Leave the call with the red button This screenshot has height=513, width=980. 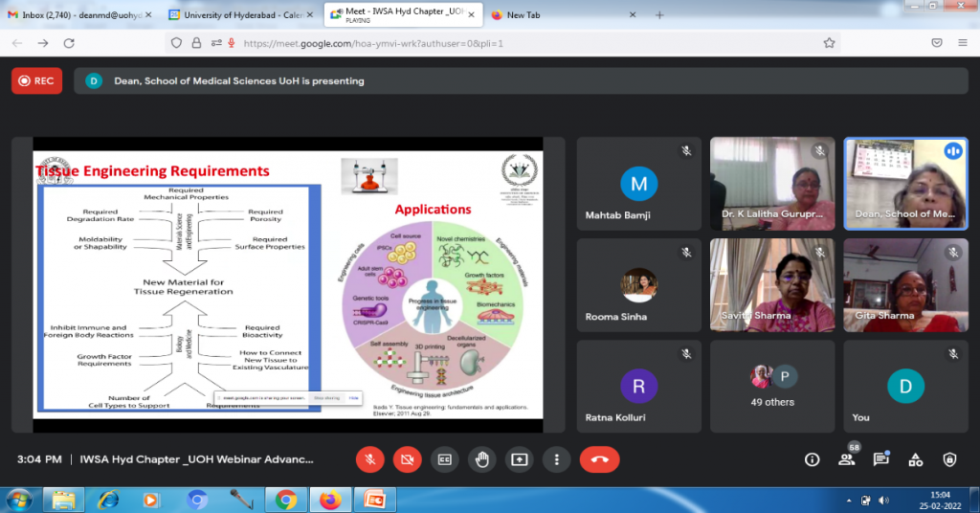point(599,459)
